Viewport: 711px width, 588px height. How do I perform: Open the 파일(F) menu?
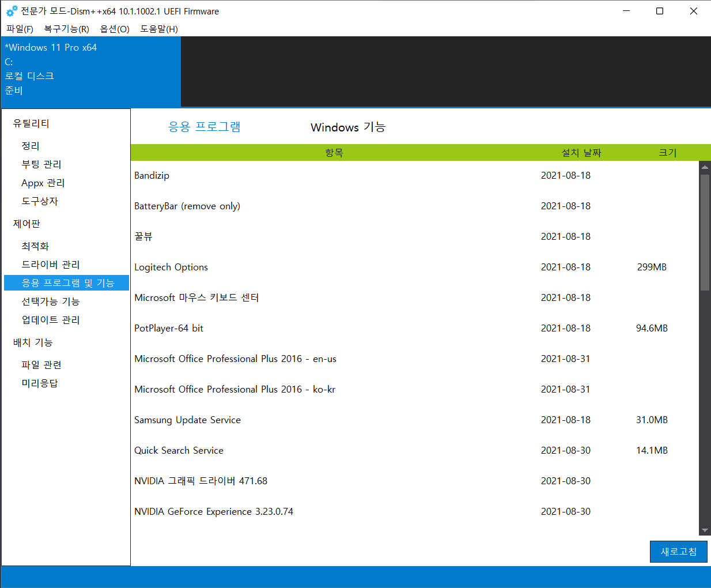pos(20,29)
